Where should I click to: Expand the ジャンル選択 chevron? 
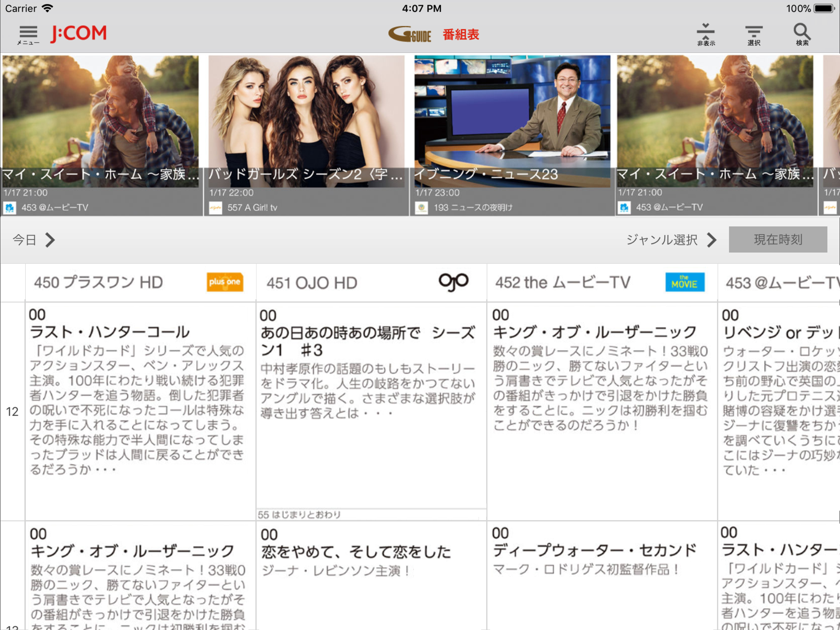(712, 240)
